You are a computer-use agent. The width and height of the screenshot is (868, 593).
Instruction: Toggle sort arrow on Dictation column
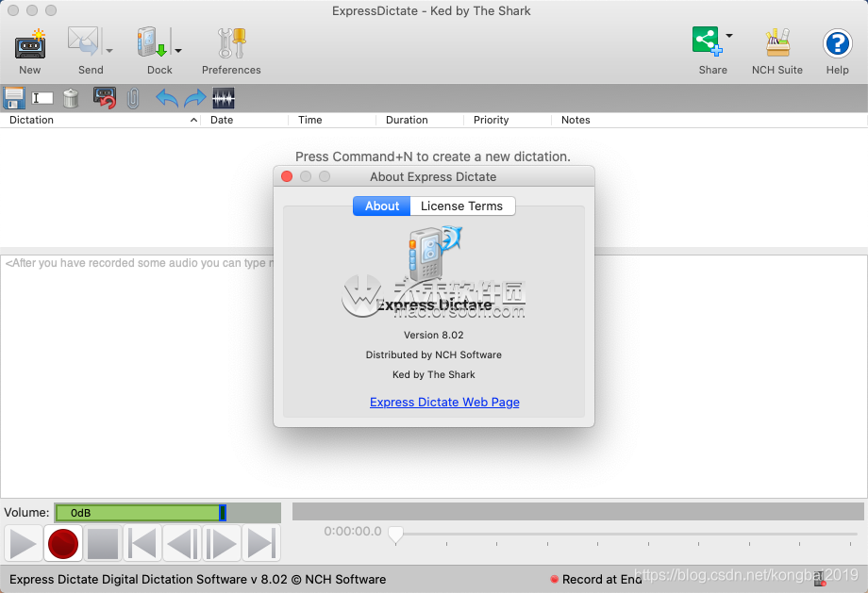pyautogui.click(x=193, y=120)
